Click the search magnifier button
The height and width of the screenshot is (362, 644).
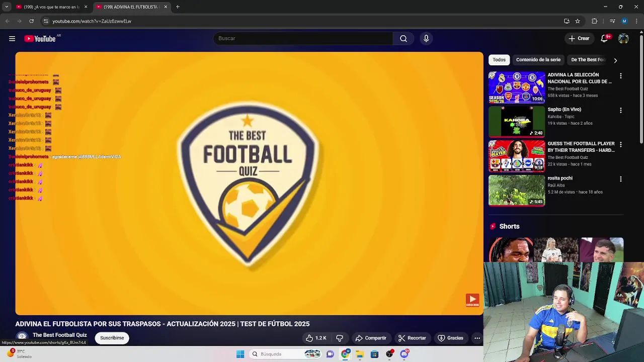tap(404, 39)
